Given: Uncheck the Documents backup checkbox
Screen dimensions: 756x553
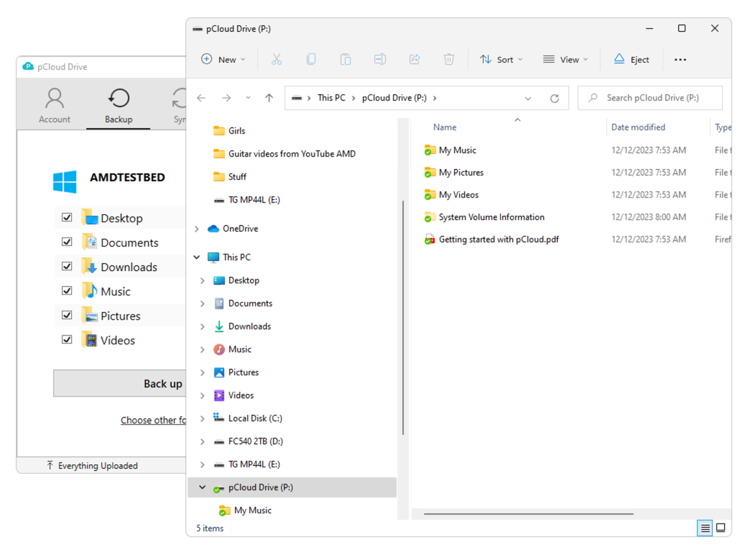Looking at the screenshot, I should click(67, 242).
